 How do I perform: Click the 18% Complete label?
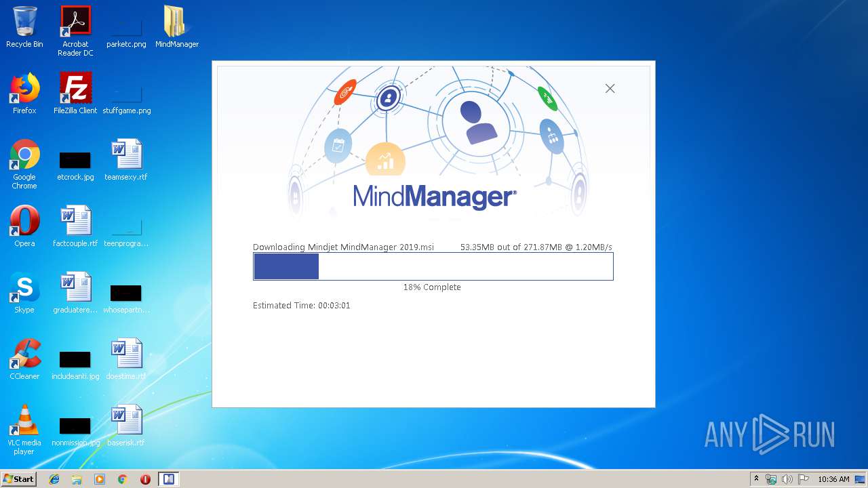(x=432, y=287)
